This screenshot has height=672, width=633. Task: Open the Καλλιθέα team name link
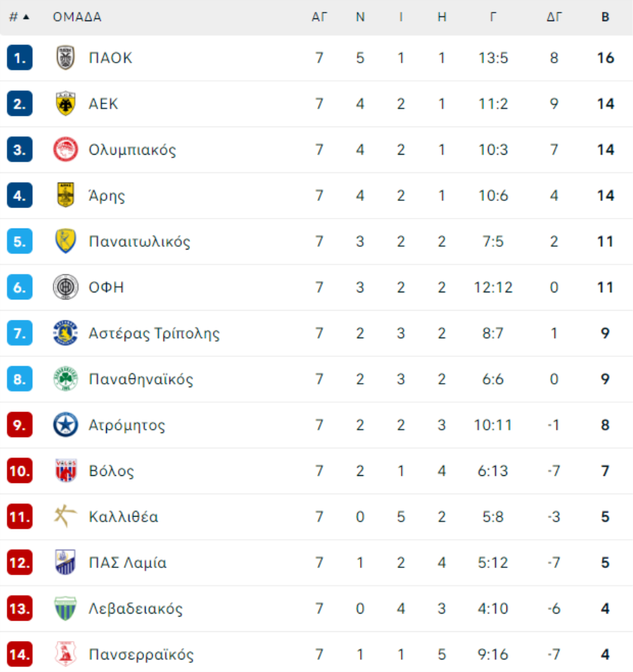(124, 517)
